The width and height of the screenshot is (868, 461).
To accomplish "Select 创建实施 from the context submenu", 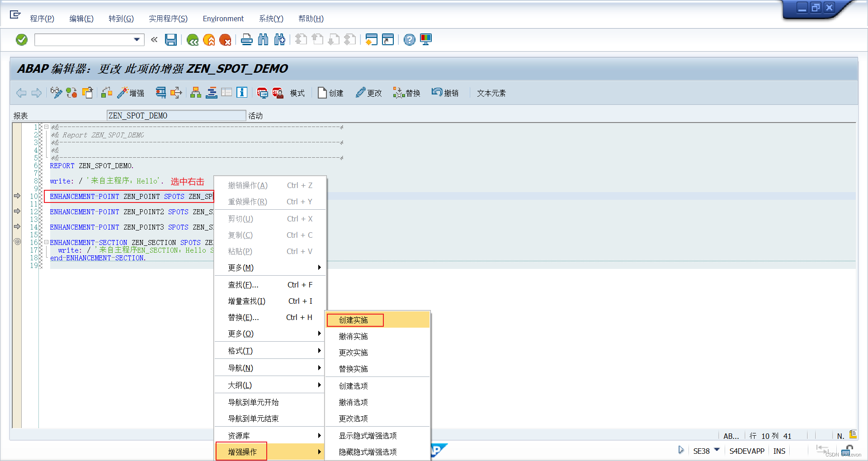I will point(355,320).
